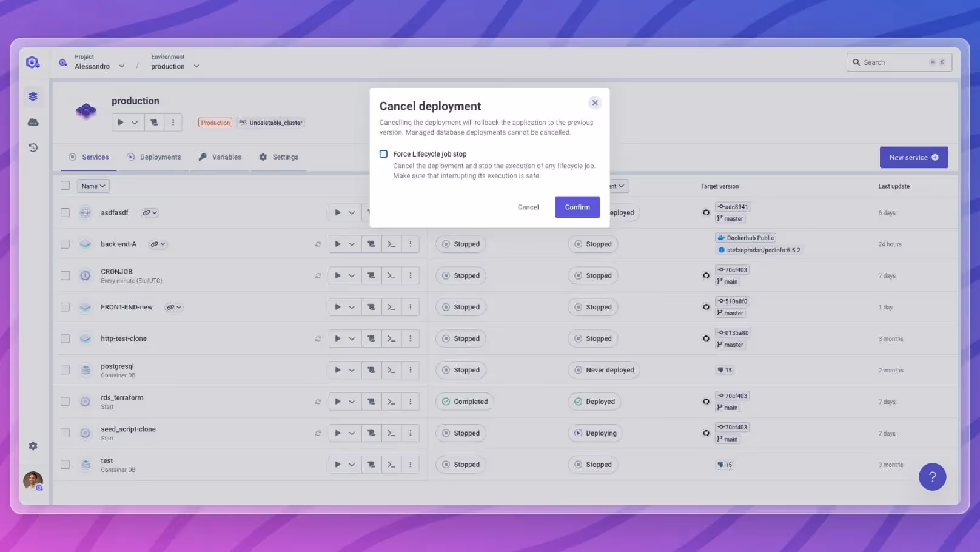980x552 pixels.
Task: Click auto-deploy refresh icon for http-test-clone
Action: point(318,338)
